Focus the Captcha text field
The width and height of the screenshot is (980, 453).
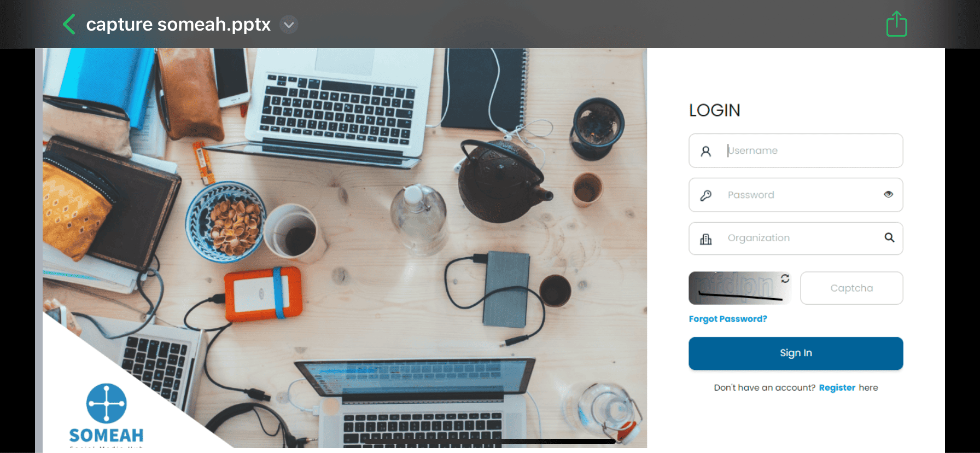[851, 288]
